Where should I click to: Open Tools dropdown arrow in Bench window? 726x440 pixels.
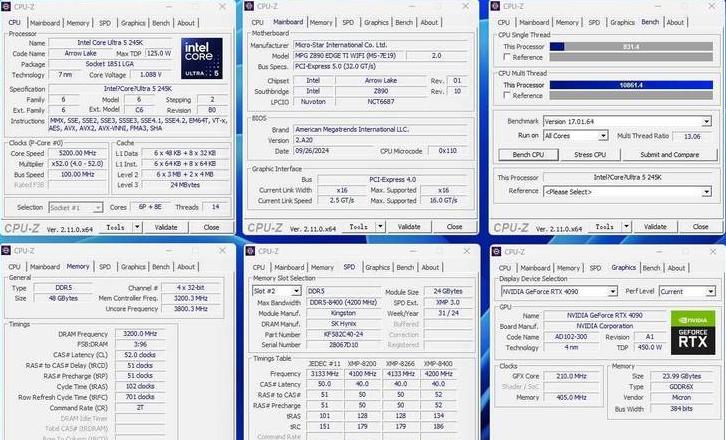(x=626, y=226)
